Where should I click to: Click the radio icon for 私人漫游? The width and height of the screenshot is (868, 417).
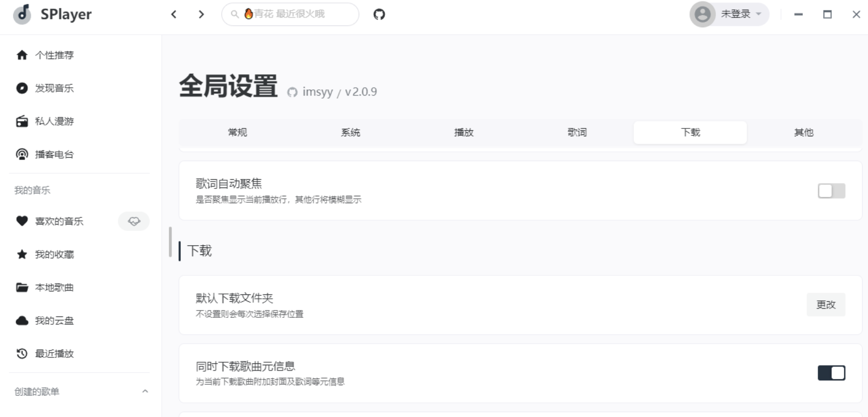click(x=22, y=121)
